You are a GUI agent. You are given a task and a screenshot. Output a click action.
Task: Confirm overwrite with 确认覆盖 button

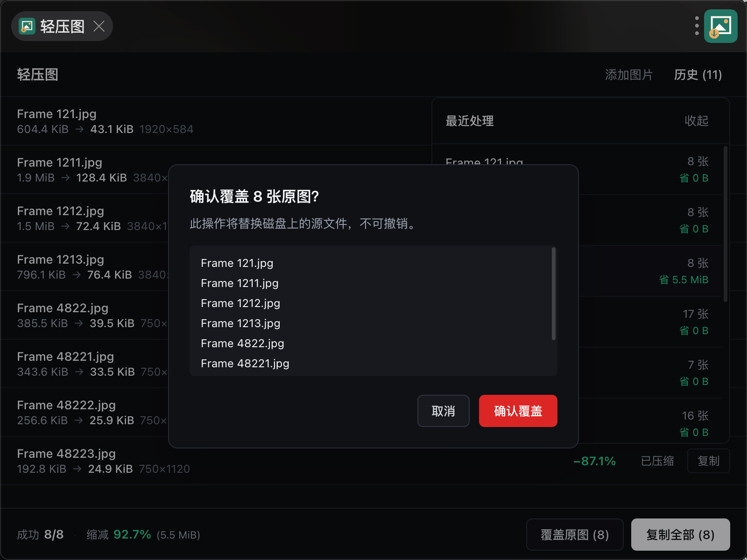(x=518, y=411)
